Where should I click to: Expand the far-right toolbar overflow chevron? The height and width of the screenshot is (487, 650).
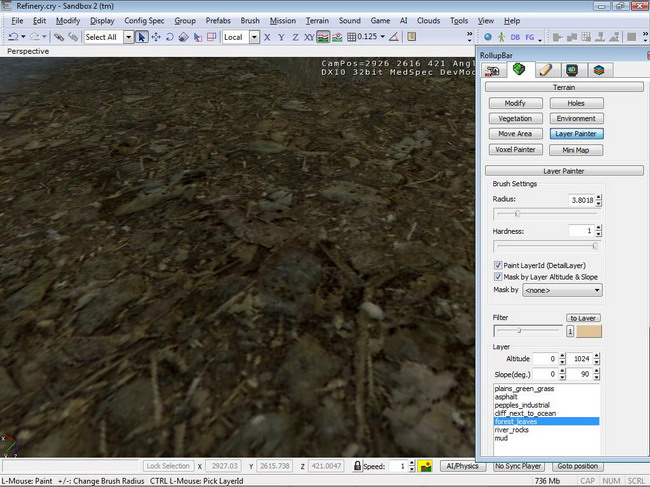[x=645, y=36]
